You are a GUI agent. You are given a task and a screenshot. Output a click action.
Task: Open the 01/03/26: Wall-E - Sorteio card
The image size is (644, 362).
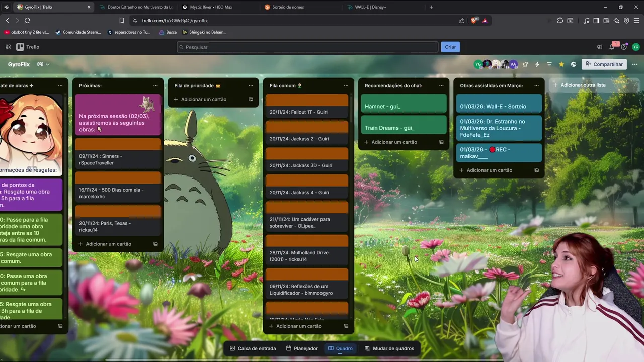click(499, 104)
